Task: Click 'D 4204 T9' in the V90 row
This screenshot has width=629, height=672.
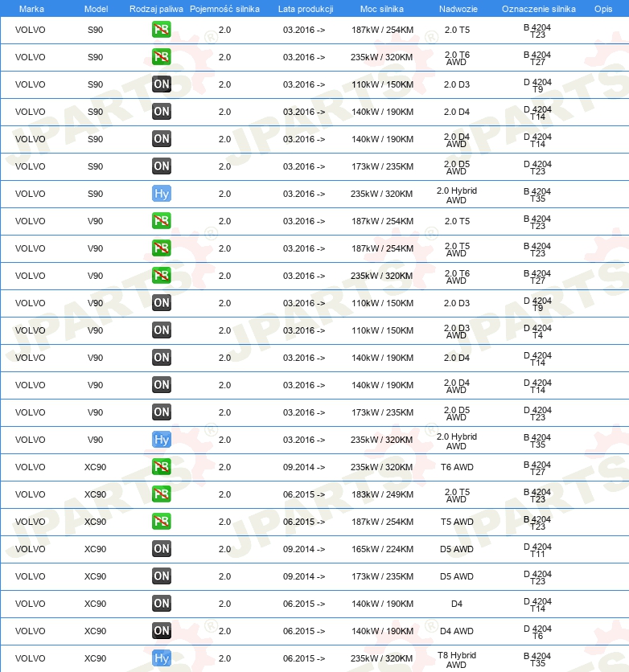Action: [537, 305]
